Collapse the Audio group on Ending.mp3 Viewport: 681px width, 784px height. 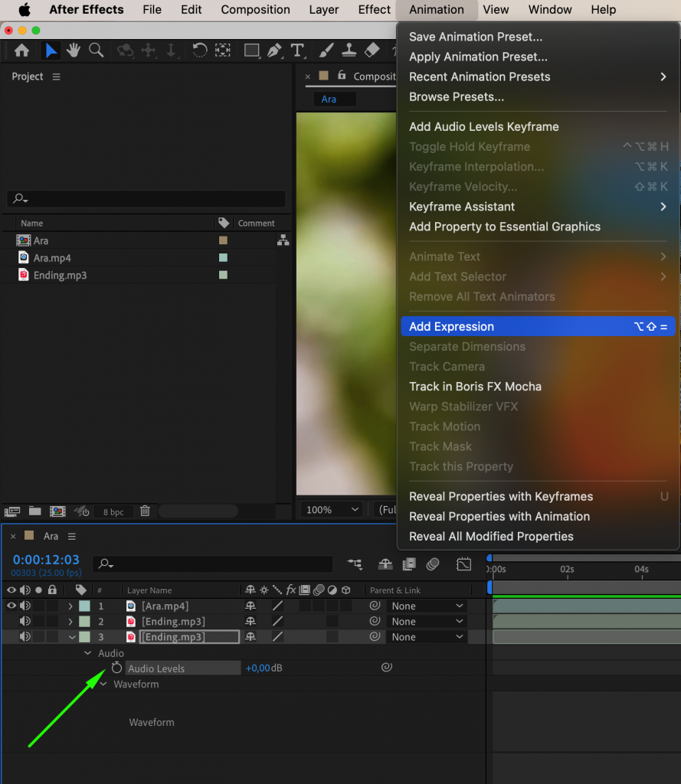coord(88,652)
